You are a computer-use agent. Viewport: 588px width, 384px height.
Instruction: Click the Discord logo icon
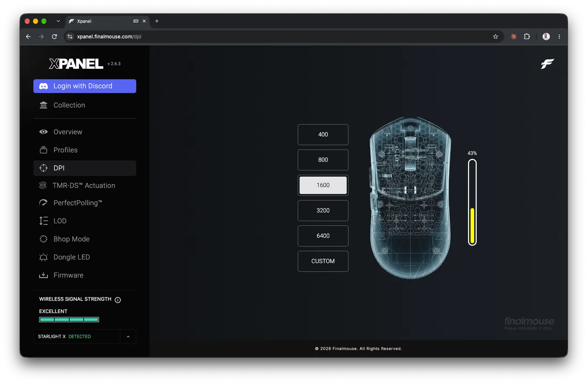click(x=44, y=86)
